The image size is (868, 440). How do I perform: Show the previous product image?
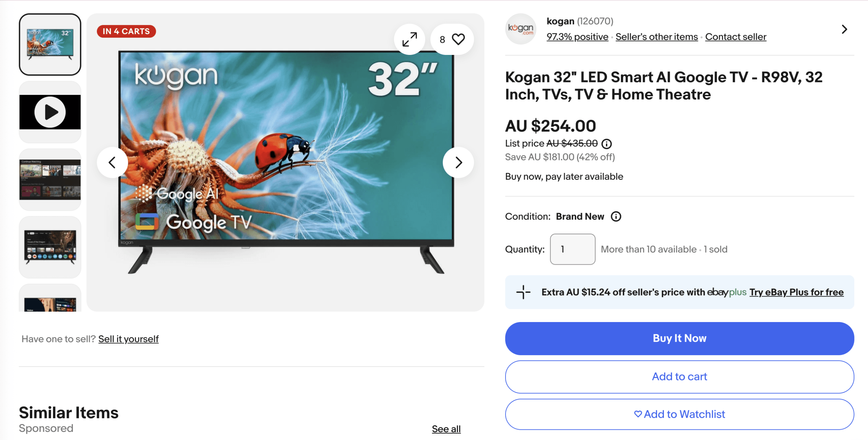pos(112,162)
